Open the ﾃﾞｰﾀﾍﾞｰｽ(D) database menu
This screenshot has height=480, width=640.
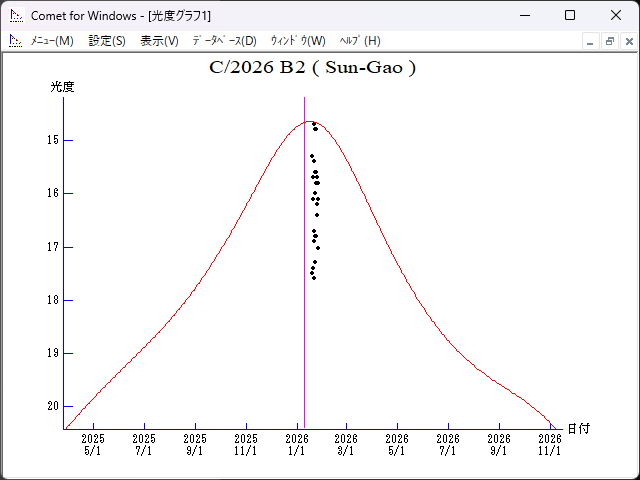224,41
